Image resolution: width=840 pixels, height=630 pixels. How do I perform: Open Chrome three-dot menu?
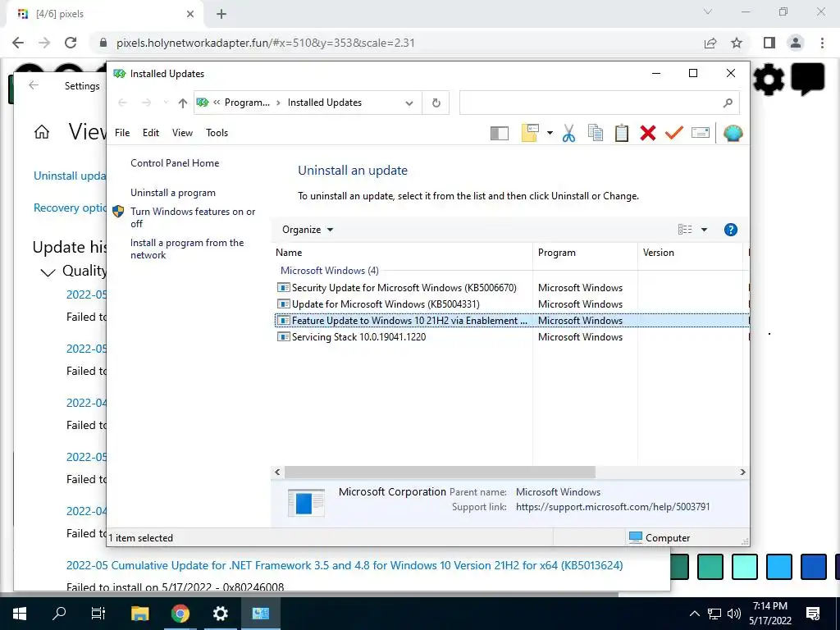click(822, 43)
